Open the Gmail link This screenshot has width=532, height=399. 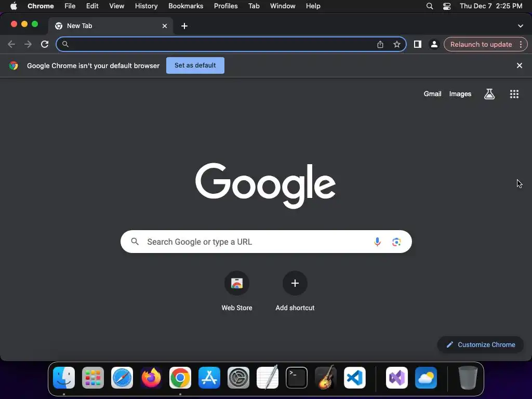click(x=432, y=94)
